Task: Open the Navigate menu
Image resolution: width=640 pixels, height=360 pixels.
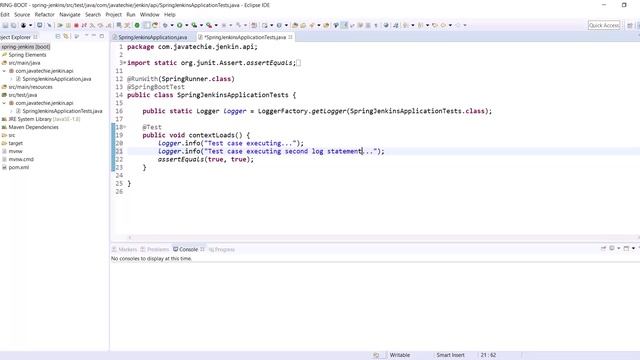Action: [70, 15]
